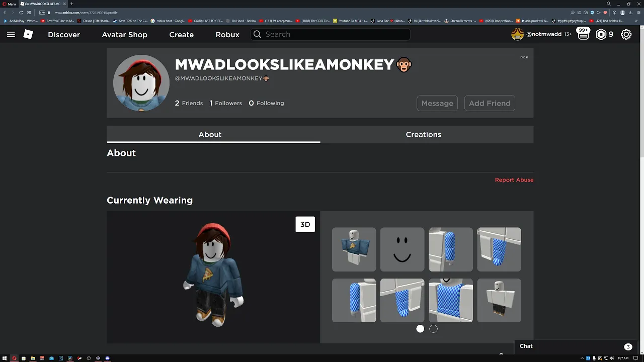Click the @notmwadd avatar headshot

pos(517,34)
